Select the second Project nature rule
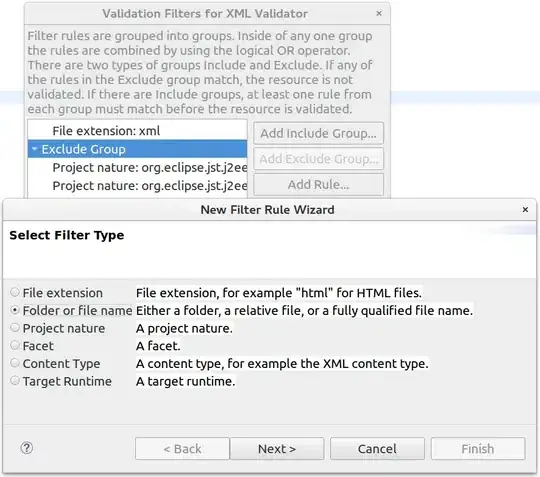The width and height of the screenshot is (540, 477). coord(137,186)
